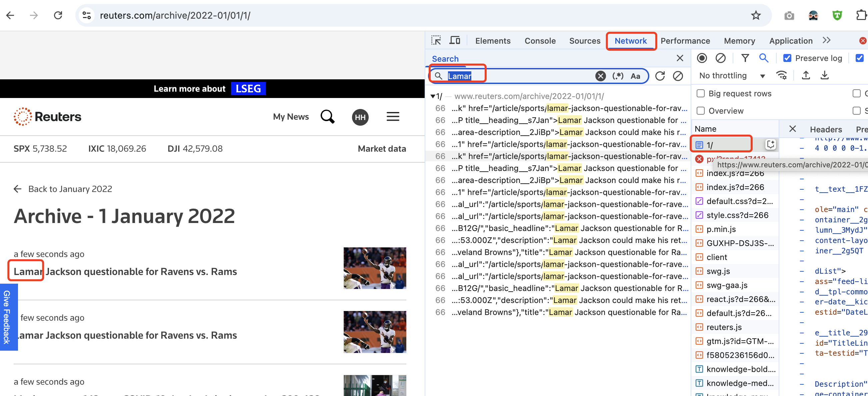Image resolution: width=868 pixels, height=396 pixels.
Task: Click the red DevTools error indicator
Action: click(863, 41)
